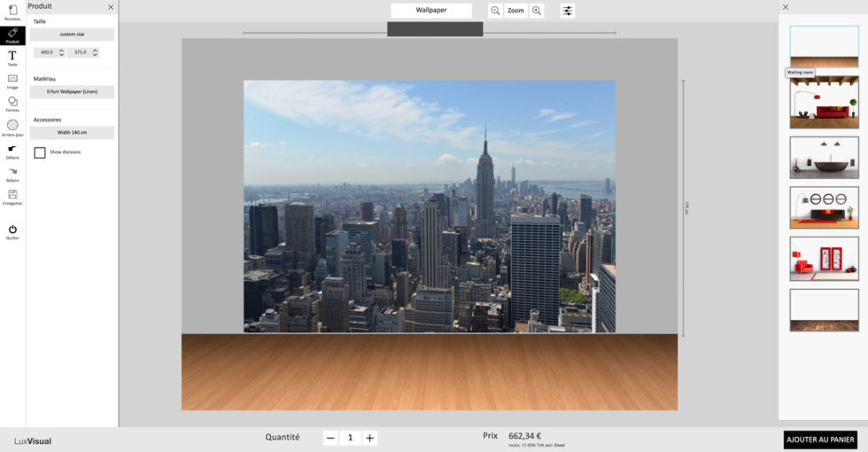Viewport: 868px width, 452px height.
Task: Open the sliders settings icon in toolbar
Action: pyautogui.click(x=568, y=11)
